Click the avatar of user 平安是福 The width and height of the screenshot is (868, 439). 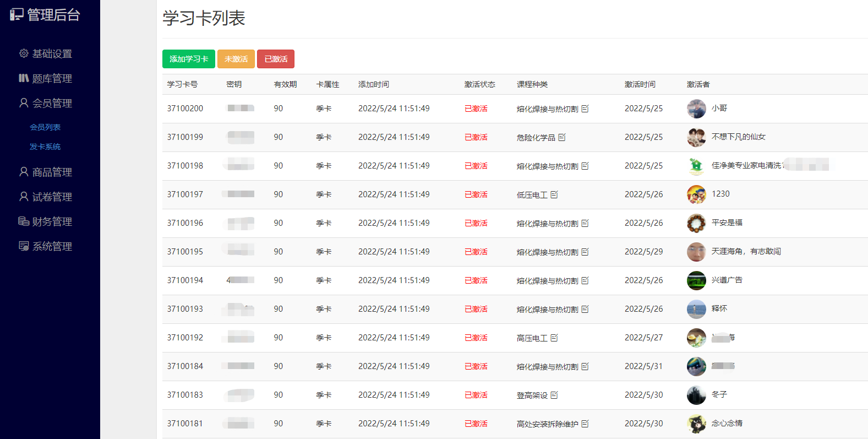[696, 223]
